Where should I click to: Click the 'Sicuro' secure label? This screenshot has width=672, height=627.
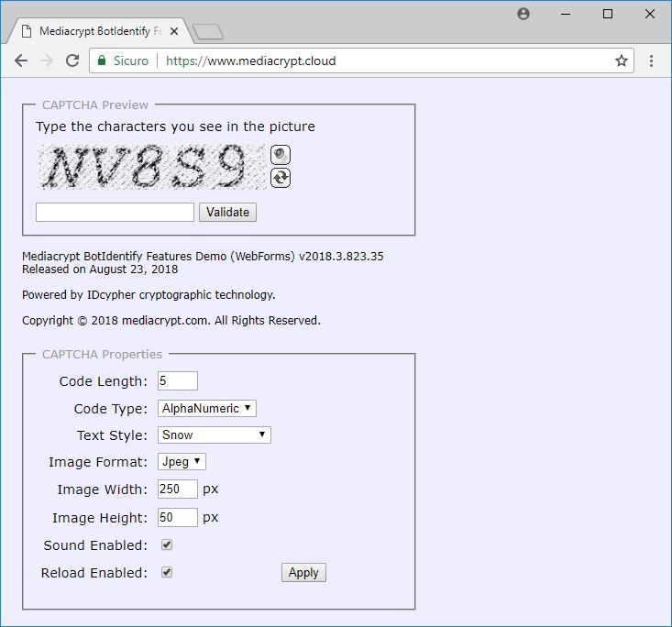(131, 60)
